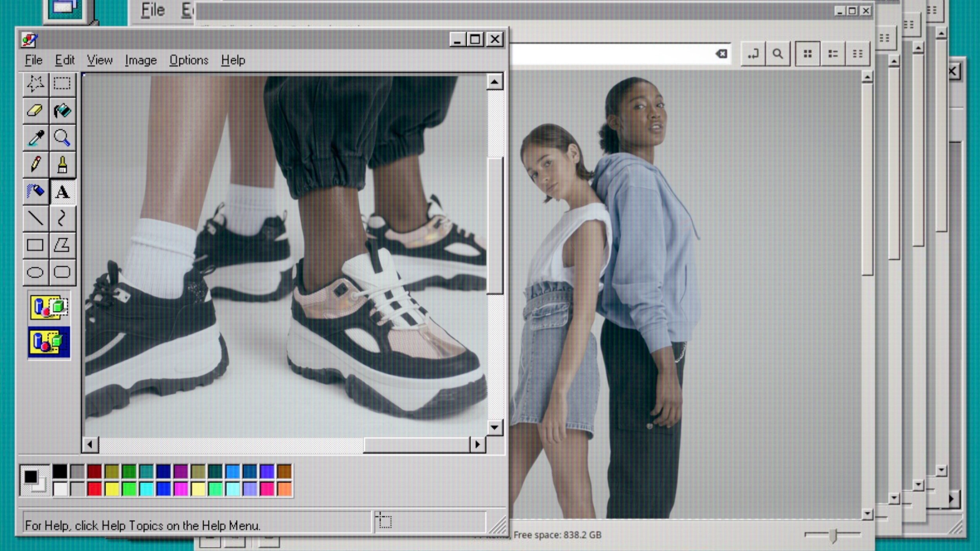The height and width of the screenshot is (551, 980).
Task: Select the Magnifier zoom tool
Action: click(62, 138)
